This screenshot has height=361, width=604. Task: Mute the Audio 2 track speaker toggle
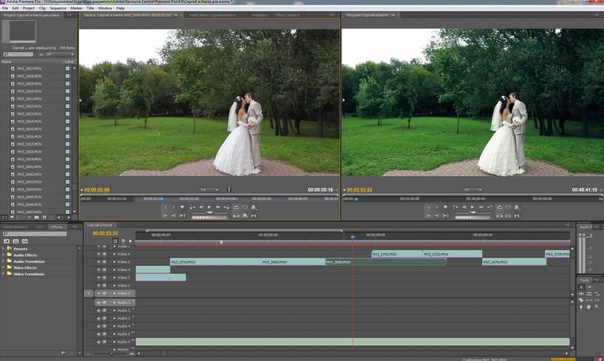[99, 311]
